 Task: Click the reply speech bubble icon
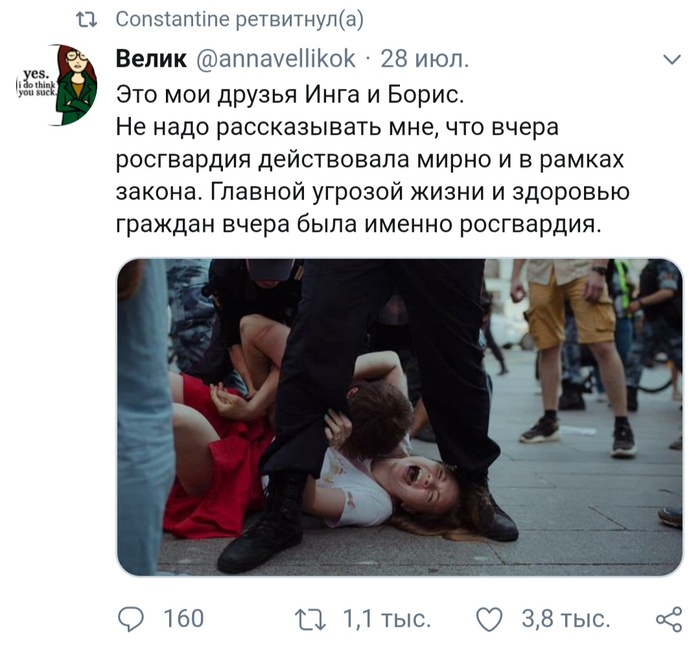(x=130, y=619)
